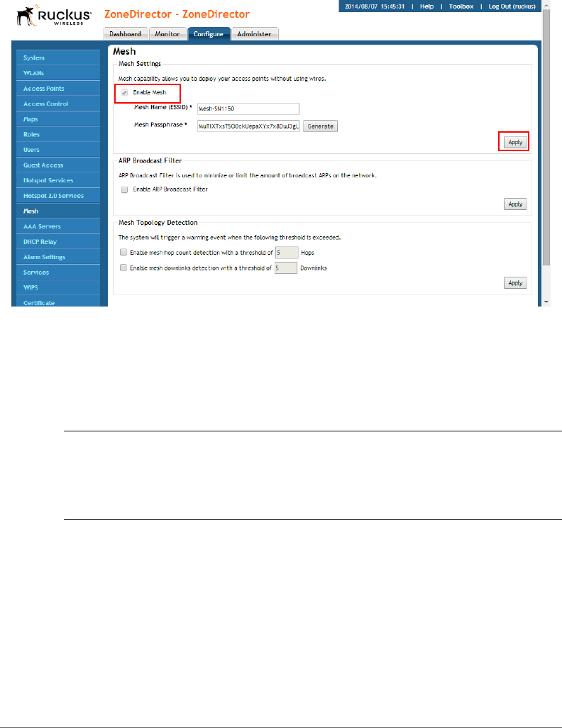The image size is (562, 728).
Task: Open the Help link
Action: coord(426,6)
